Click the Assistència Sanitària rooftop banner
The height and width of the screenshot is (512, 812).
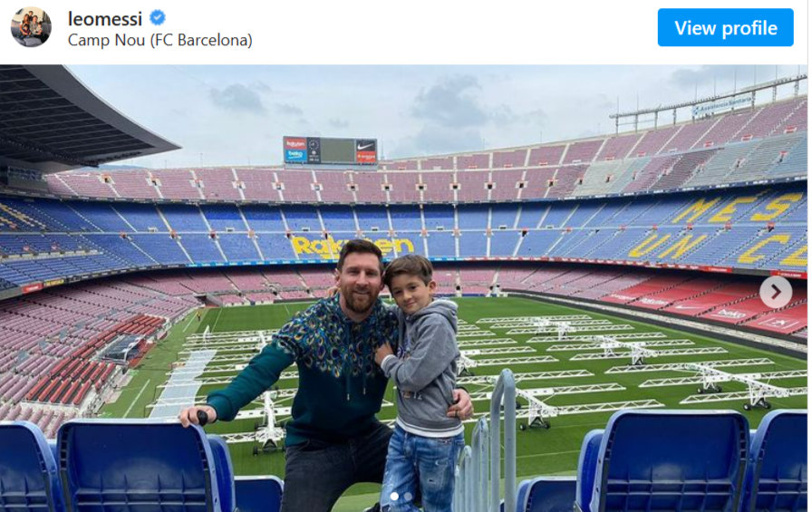tap(723, 106)
